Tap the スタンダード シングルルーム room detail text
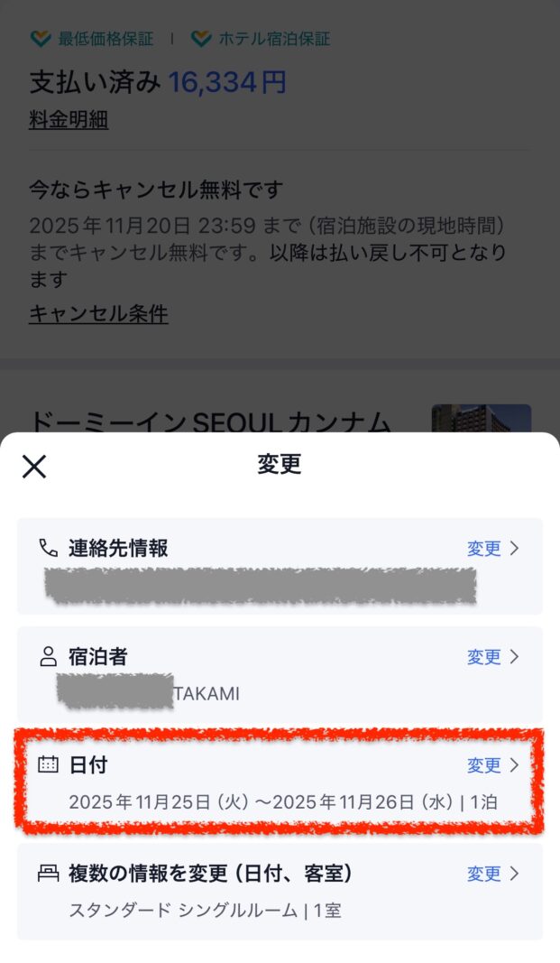The width and height of the screenshot is (560, 963). 183,910
